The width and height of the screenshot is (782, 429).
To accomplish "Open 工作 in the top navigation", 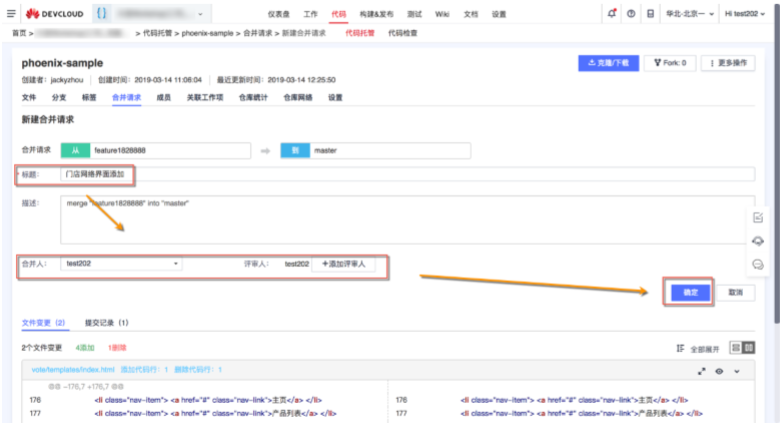I will tap(310, 14).
